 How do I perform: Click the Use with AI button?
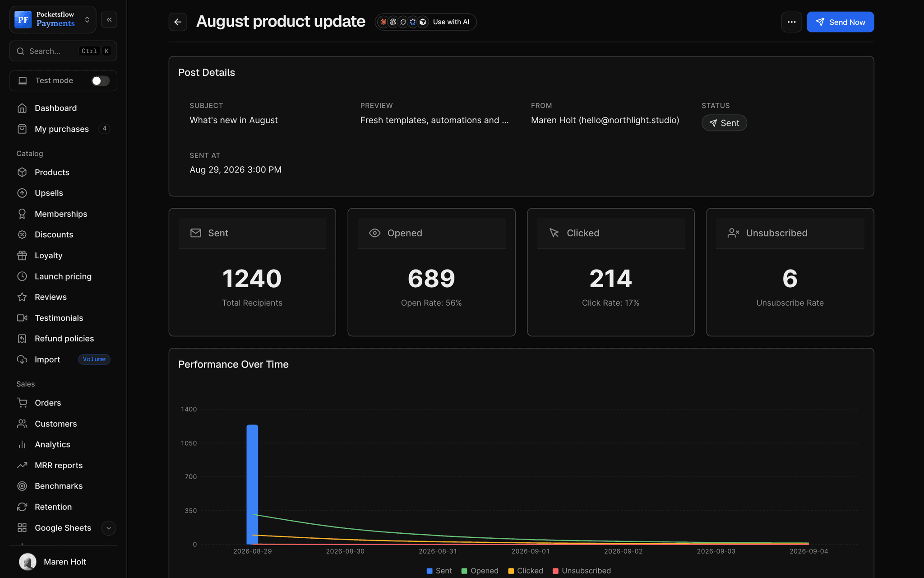coord(425,22)
